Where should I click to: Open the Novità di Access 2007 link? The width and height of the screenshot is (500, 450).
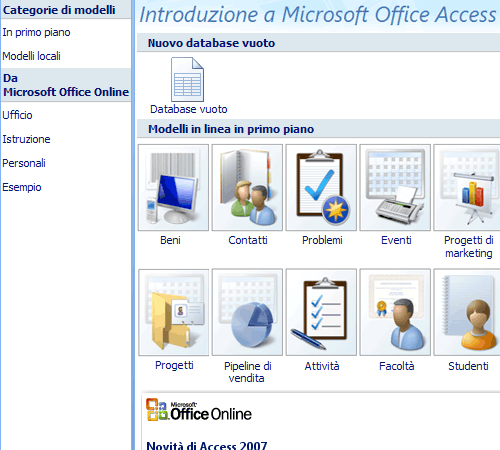click(207, 445)
